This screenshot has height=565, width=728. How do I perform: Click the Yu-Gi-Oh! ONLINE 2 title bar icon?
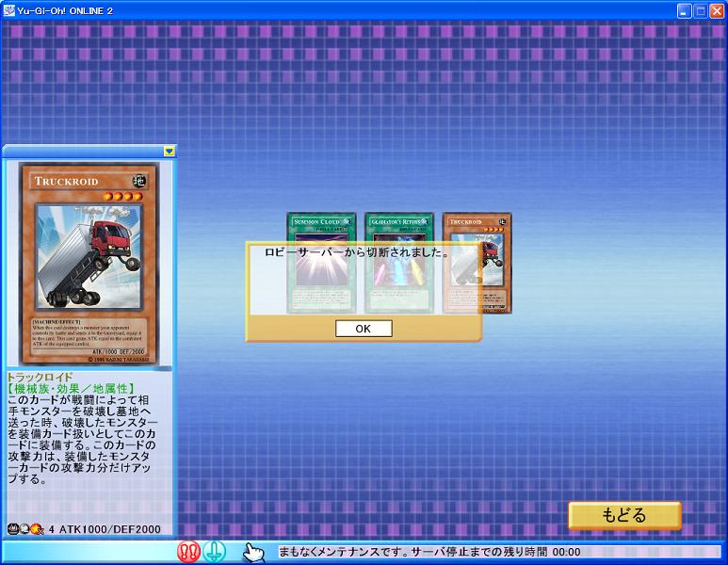[x=8, y=10]
